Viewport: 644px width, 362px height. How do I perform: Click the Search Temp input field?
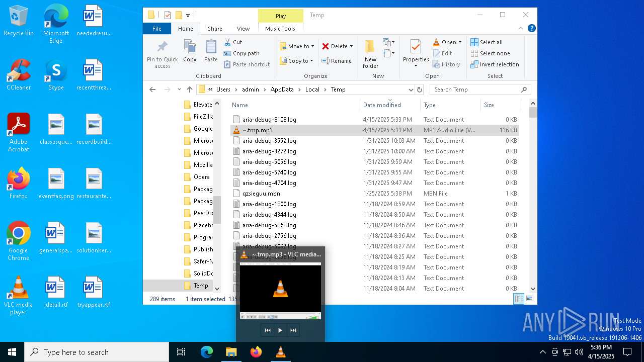(480, 89)
